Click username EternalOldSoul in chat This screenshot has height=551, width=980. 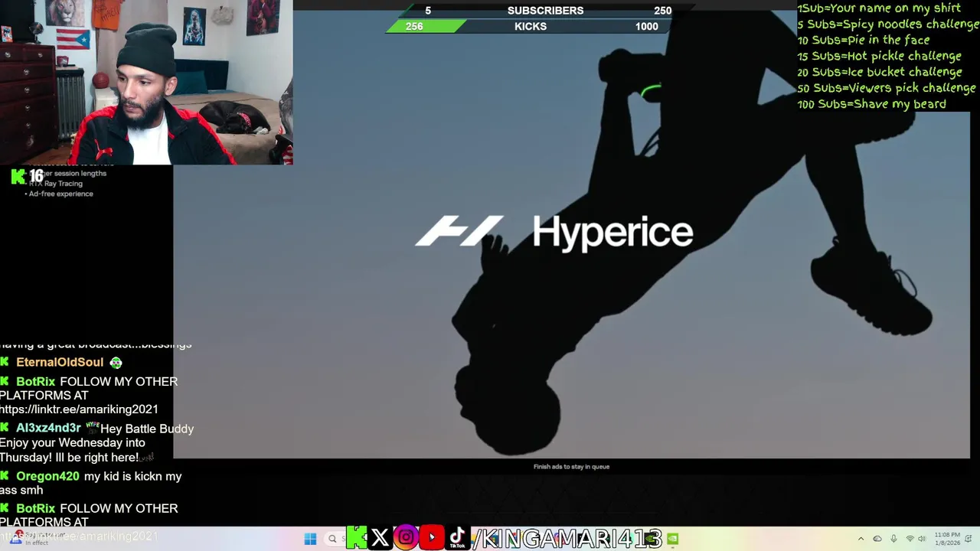[x=60, y=362]
